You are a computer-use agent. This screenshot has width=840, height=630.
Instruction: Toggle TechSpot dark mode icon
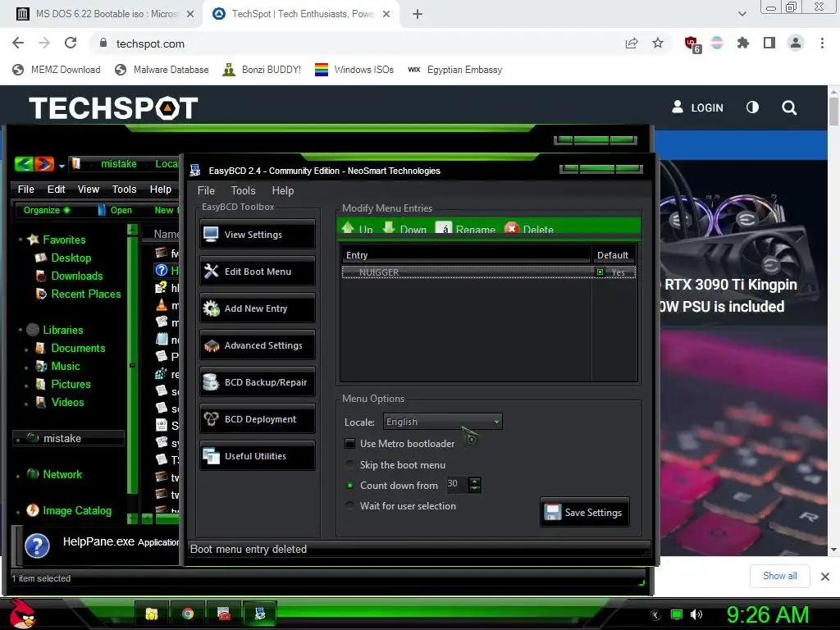[x=752, y=107]
